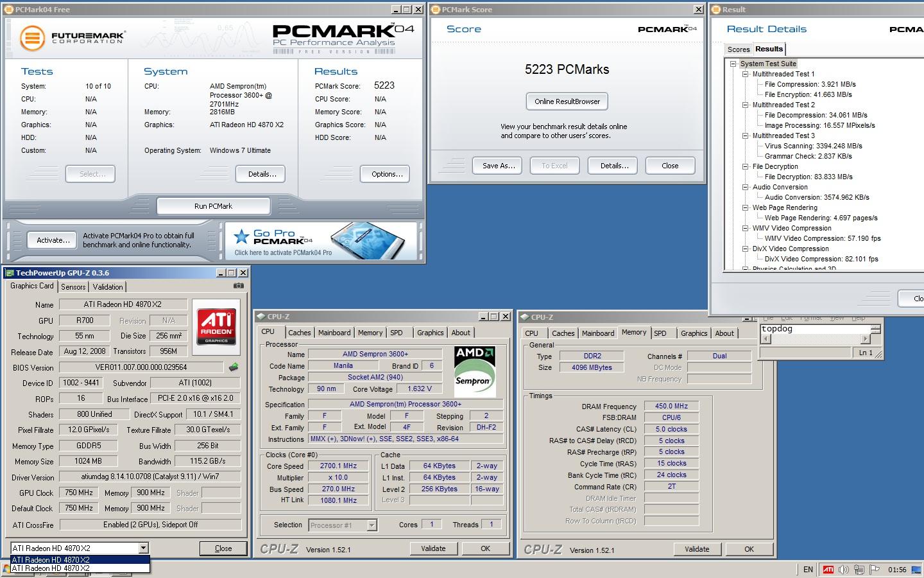924x578 pixels.
Task: Open About tab in CPU-Z showing Memory info
Action: pyautogui.click(x=724, y=333)
